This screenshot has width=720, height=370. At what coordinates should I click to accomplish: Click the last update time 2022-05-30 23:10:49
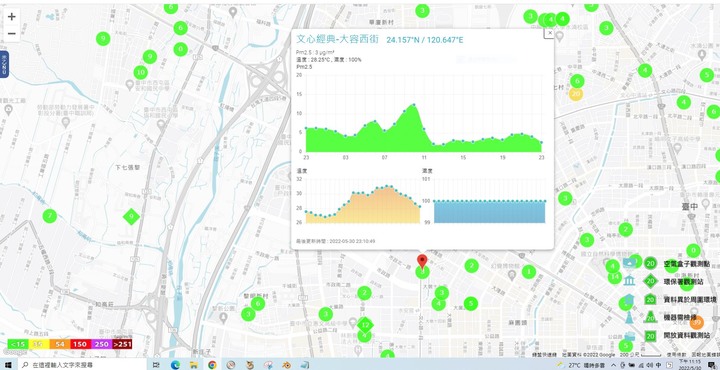point(352,241)
